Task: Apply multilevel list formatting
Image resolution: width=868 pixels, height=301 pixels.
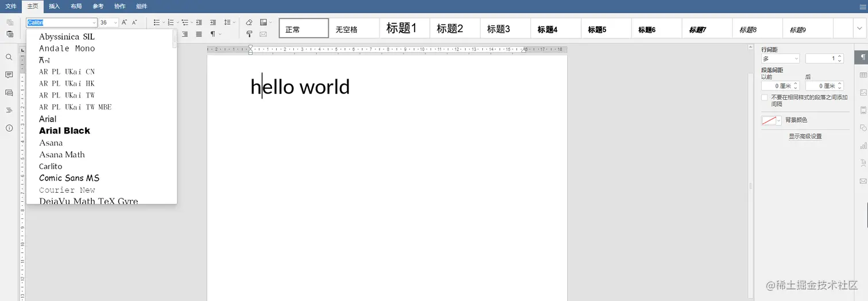Action: pyautogui.click(x=185, y=22)
